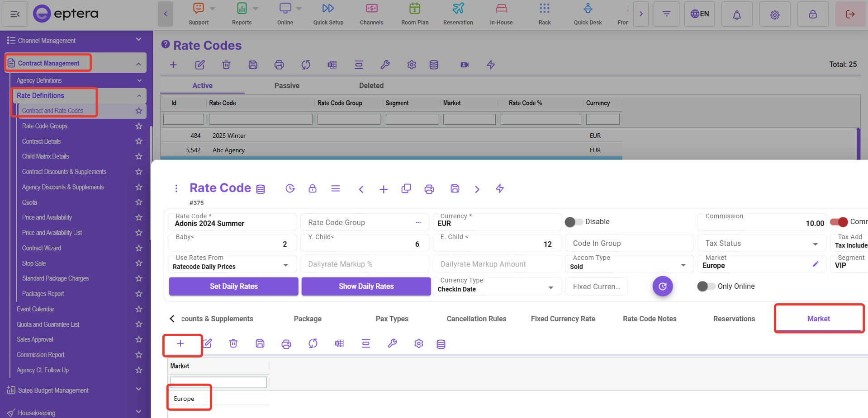The width and height of the screenshot is (868, 418).
Task: Click the trash icon in Market tab toolbar
Action: point(233,344)
